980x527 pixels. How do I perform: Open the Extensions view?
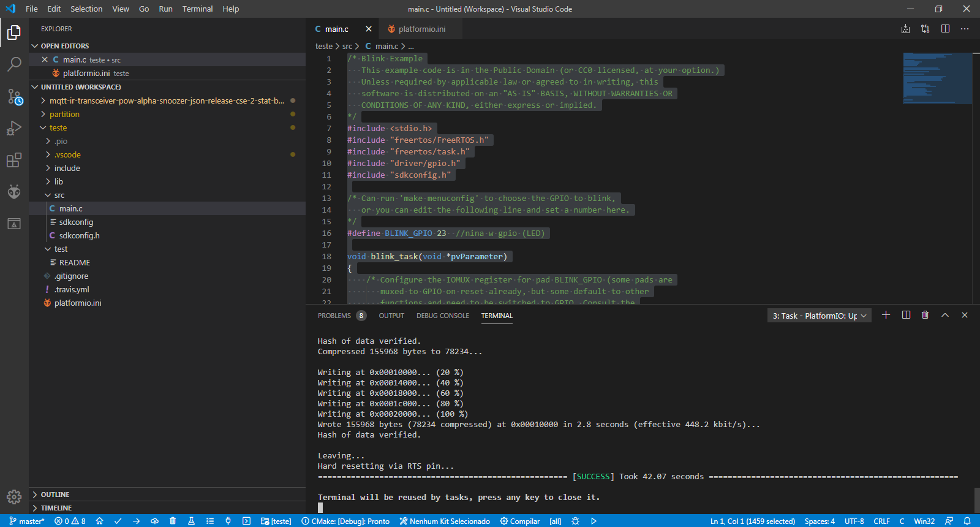pos(14,160)
